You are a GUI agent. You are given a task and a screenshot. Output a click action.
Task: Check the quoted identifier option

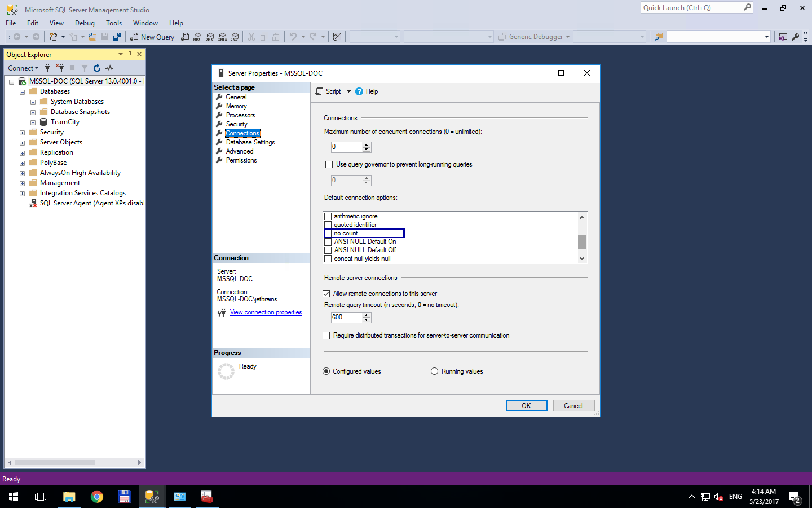pos(328,225)
